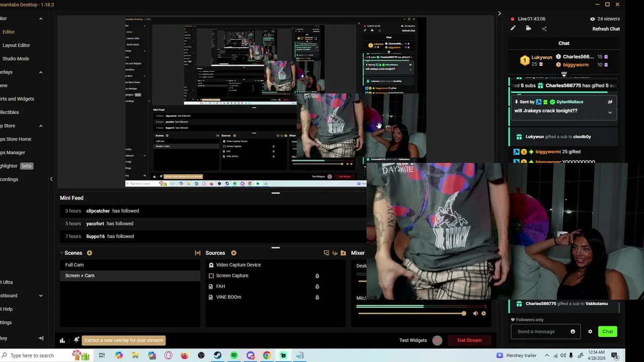This screenshot has width=644, height=362.
Task: Expand the Dashboard section chevron
Action: click(41, 296)
